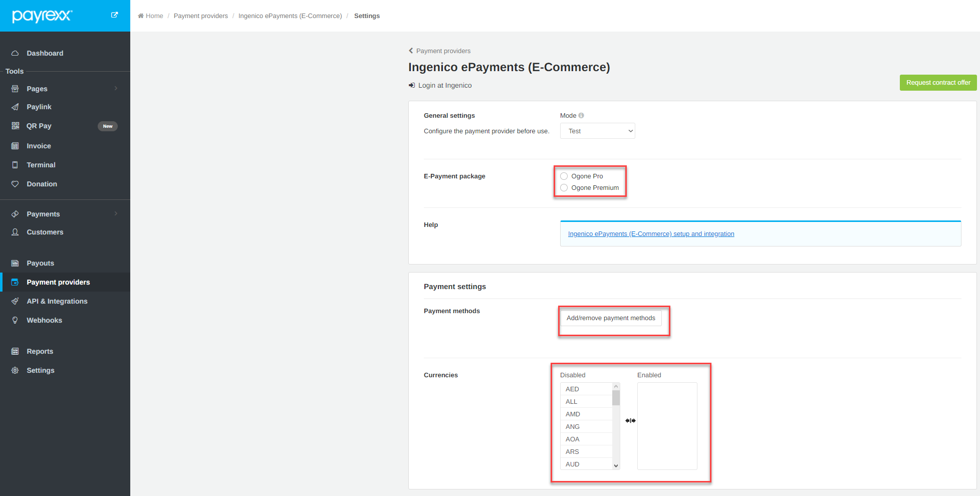
Task: Select the Ogone Premium radio button
Action: 564,187
